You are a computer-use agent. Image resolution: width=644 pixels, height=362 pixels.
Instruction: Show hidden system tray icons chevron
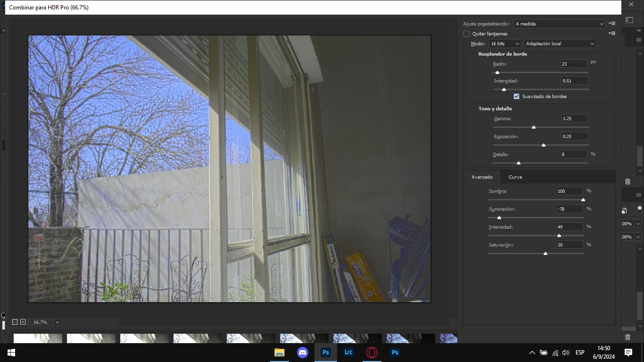(532, 353)
